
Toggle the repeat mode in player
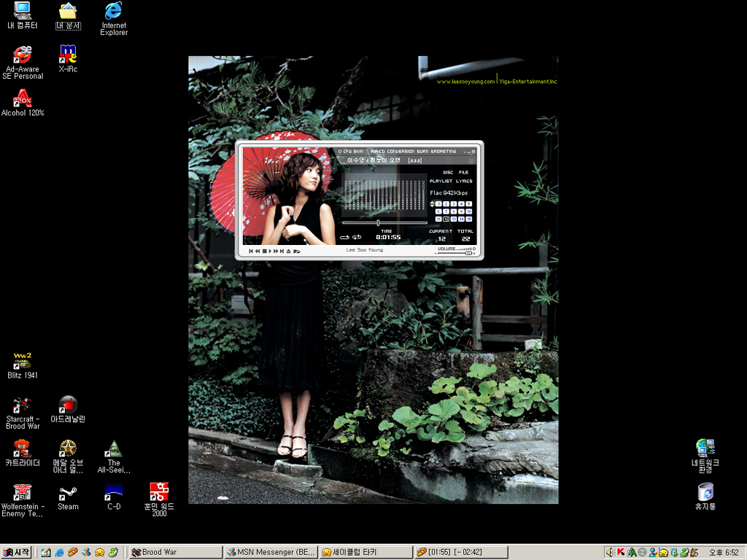click(344, 237)
